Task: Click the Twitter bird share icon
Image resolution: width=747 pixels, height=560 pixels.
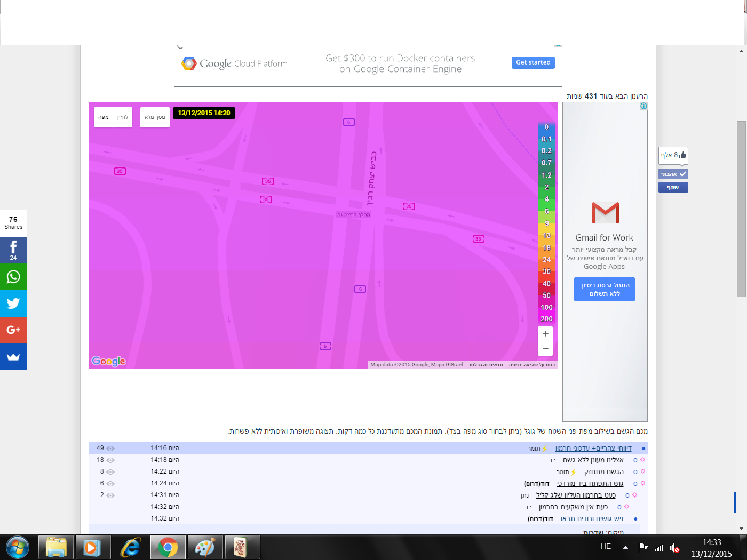Action: click(13, 303)
